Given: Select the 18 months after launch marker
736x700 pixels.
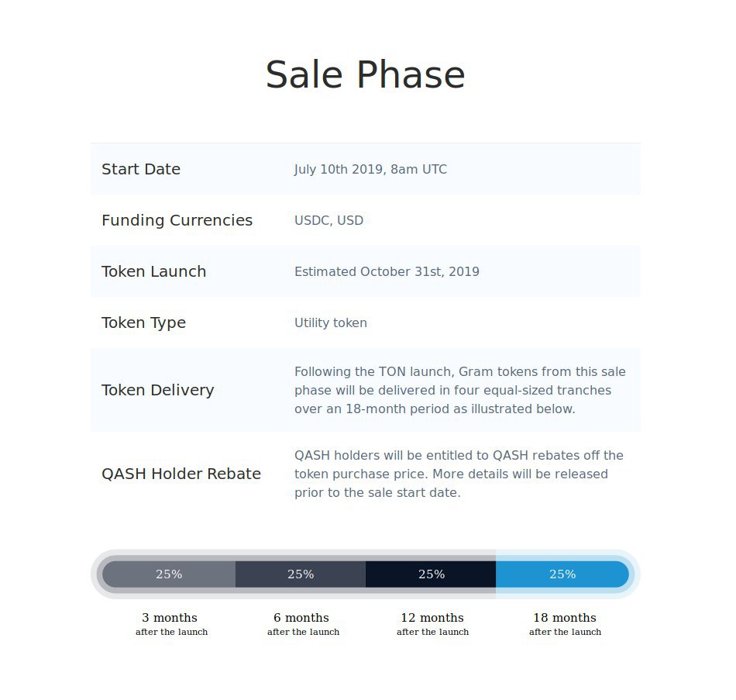Looking at the screenshot, I should pyautogui.click(x=565, y=624).
